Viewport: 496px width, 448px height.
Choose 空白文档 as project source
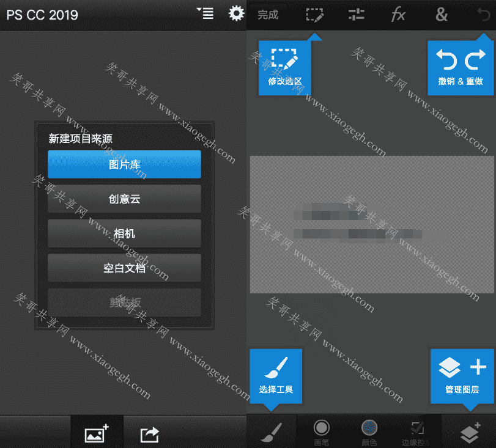pos(124,268)
